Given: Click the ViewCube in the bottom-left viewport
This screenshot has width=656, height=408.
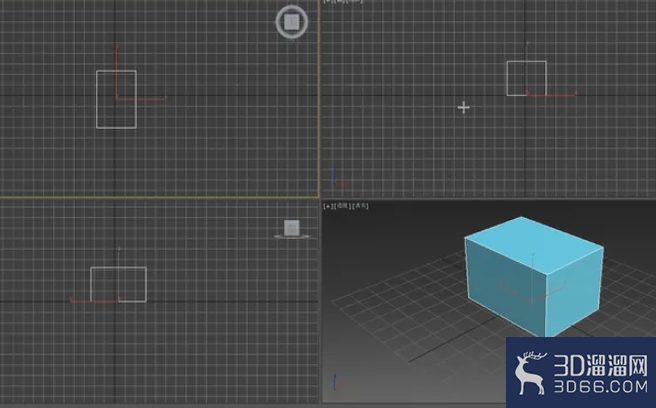Looking at the screenshot, I should coord(292,229).
